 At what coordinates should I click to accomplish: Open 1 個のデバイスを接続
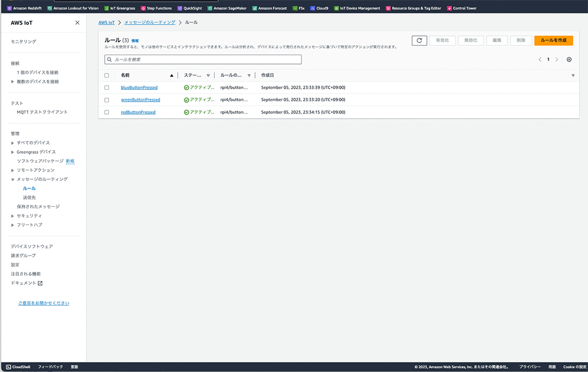(x=38, y=73)
